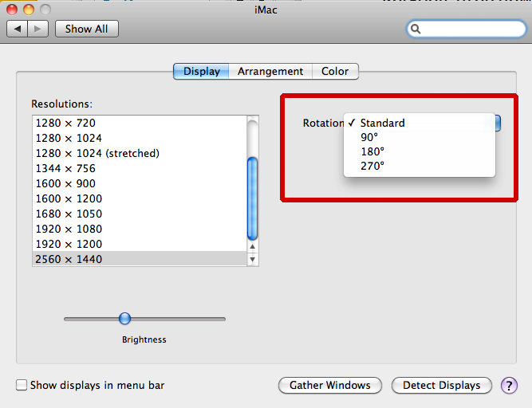Click the Detect Displays button
The image size is (532, 408).
441,386
